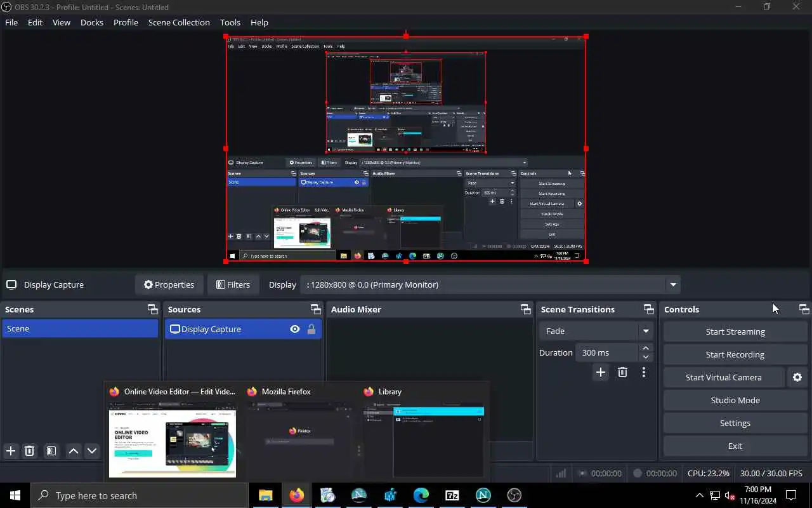Open source Filters button
Viewport: 812px width, 508px height.
(x=233, y=284)
